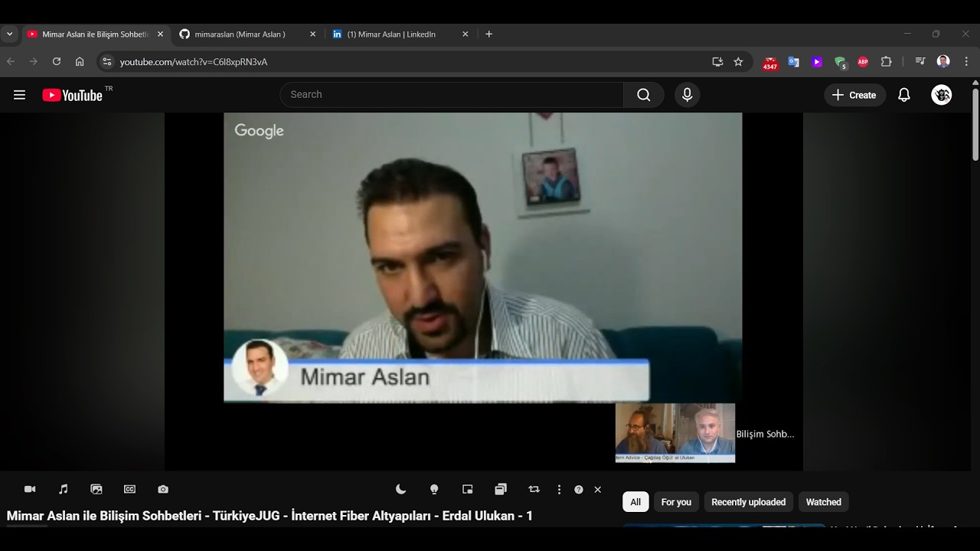Start voice search with the microphone
Image resolution: width=980 pixels, height=551 pixels.
pyautogui.click(x=687, y=95)
